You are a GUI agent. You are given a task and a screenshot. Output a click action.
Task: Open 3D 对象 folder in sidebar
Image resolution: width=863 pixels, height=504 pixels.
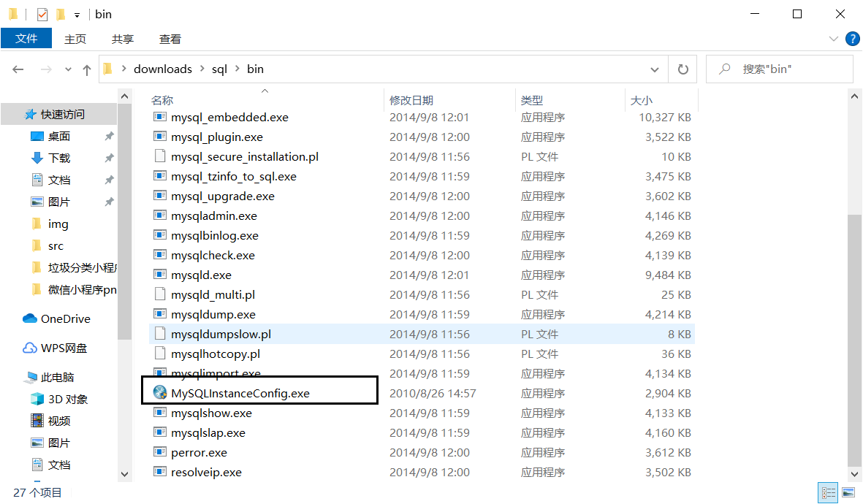click(59, 399)
